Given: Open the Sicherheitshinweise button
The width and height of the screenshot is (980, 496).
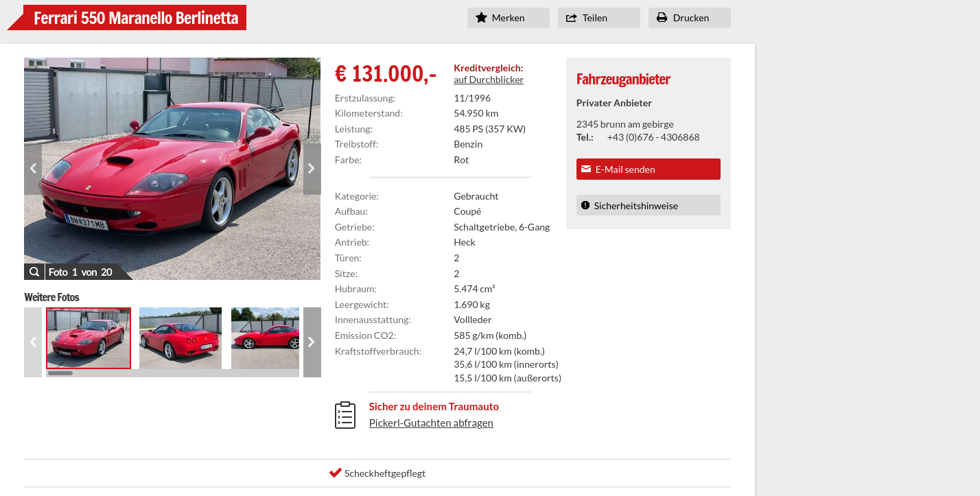Looking at the screenshot, I should click(649, 205).
